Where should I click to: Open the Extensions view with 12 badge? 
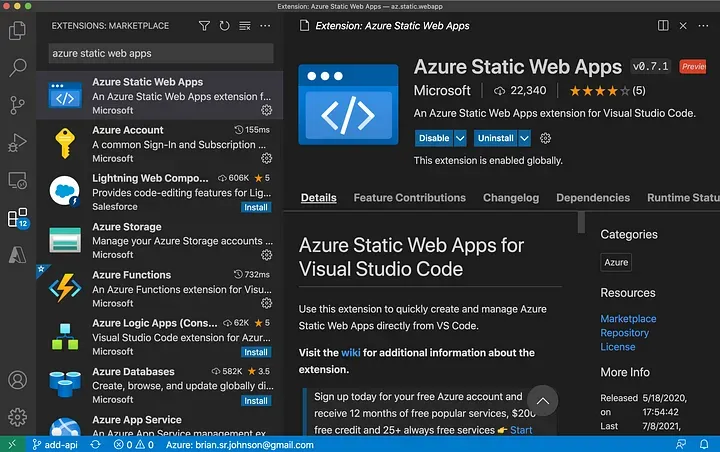(17, 218)
